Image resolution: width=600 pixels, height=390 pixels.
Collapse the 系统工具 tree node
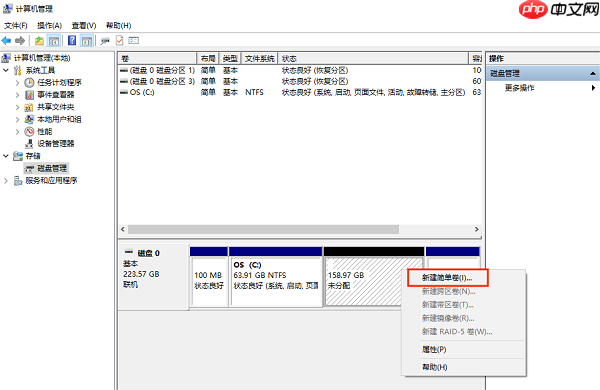point(6,70)
